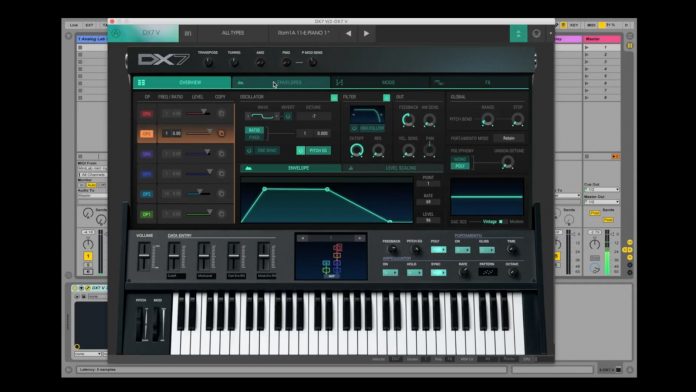Screen dimensions: 696x392
Task: Click the filter Res knob
Action: [x=378, y=151]
